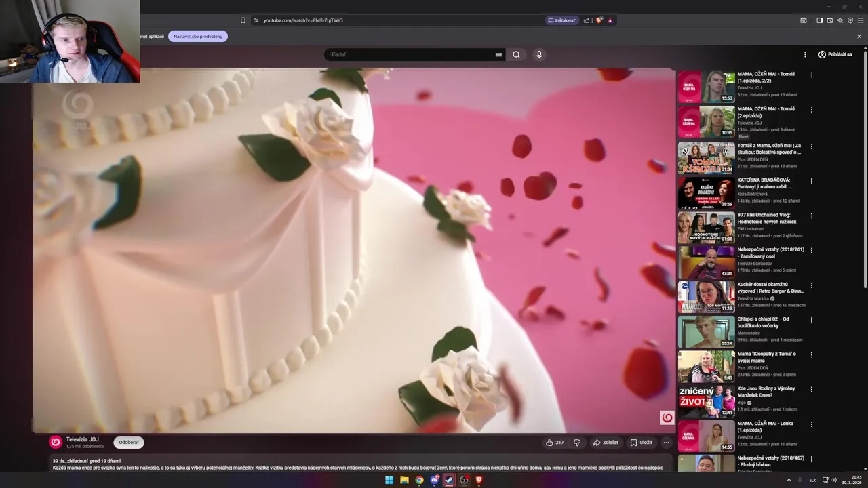The width and height of the screenshot is (868, 488).
Task: Open Brave Leo AI toolbar icon
Action: pos(840,20)
